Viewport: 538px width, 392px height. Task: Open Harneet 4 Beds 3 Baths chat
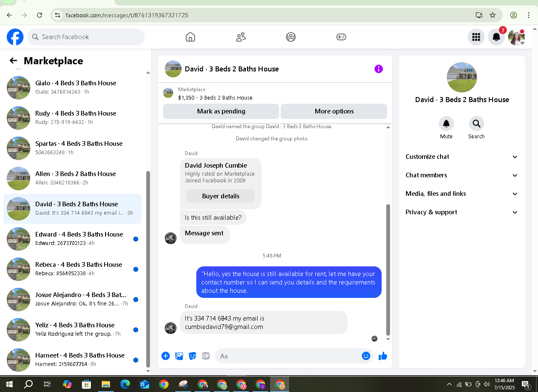72,360
